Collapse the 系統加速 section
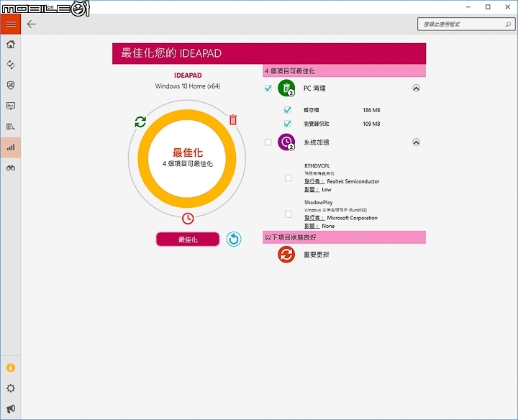The width and height of the screenshot is (518, 420). click(x=417, y=142)
